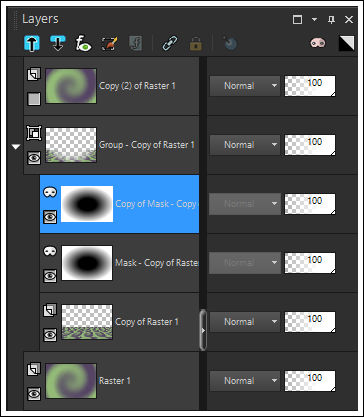Click the layer link chain icon
This screenshot has width=364, height=417.
(x=170, y=44)
